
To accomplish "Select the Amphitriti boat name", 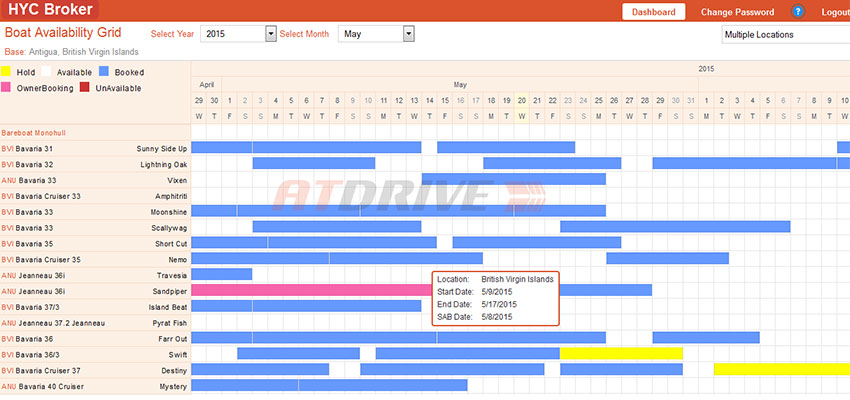I will click(x=171, y=196).
